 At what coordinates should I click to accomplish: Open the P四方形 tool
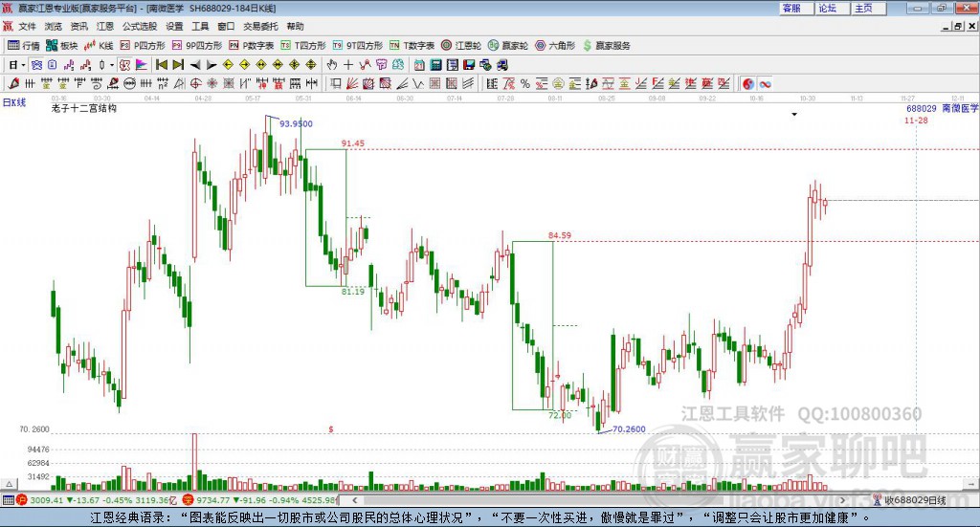click(143, 46)
